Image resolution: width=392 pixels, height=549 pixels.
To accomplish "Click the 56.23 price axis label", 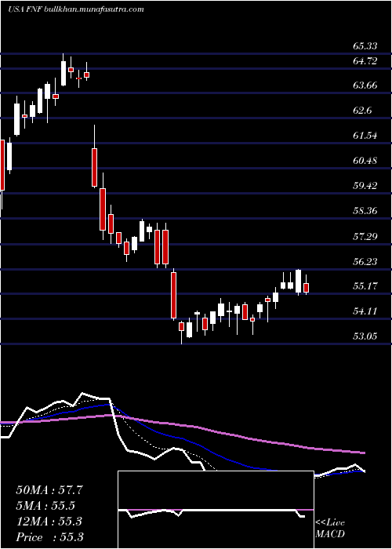I will pos(365,261).
